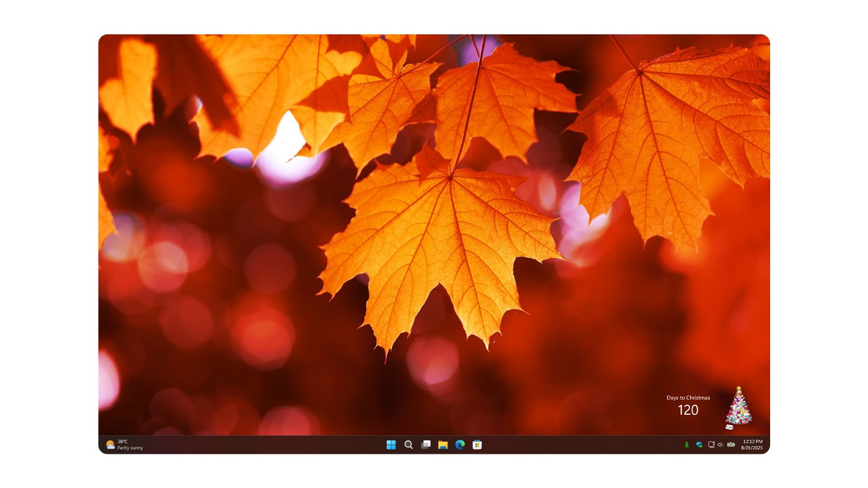Launch the Microsoft Store

pyautogui.click(x=477, y=445)
